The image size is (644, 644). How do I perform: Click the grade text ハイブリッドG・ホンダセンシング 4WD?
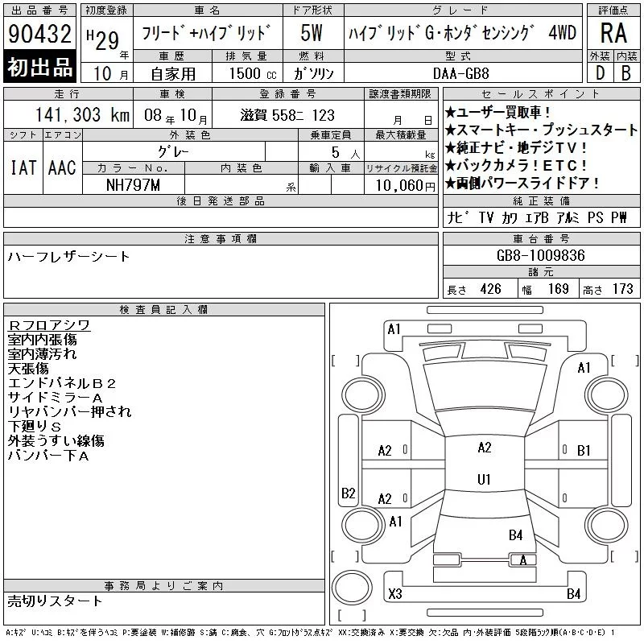(462, 33)
